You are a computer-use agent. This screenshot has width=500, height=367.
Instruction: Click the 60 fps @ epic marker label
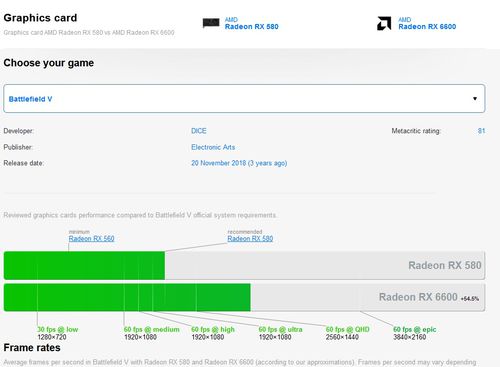415,329
